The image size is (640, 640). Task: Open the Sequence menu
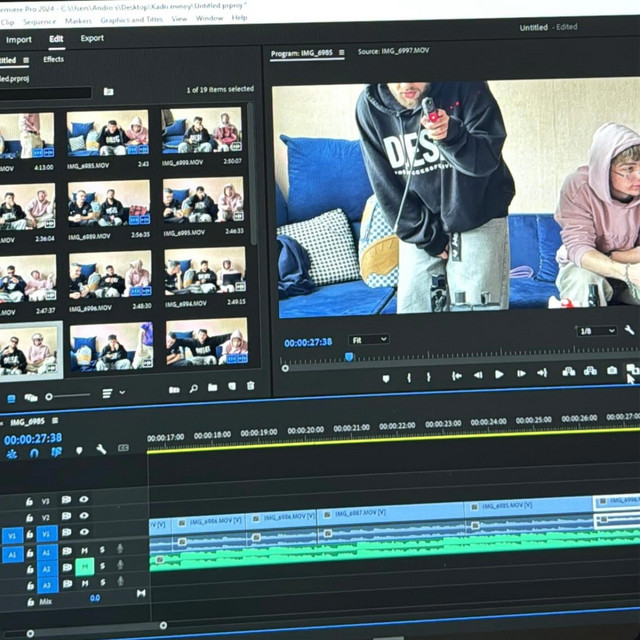point(40,22)
